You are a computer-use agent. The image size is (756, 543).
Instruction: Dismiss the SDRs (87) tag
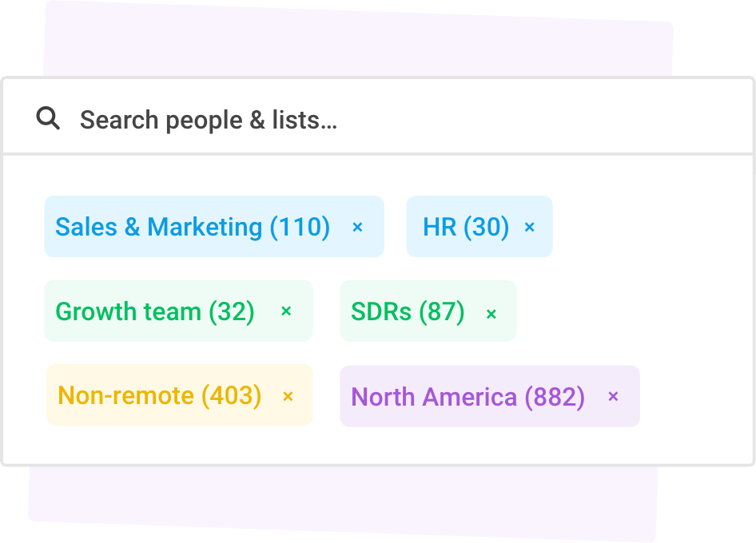(x=491, y=314)
